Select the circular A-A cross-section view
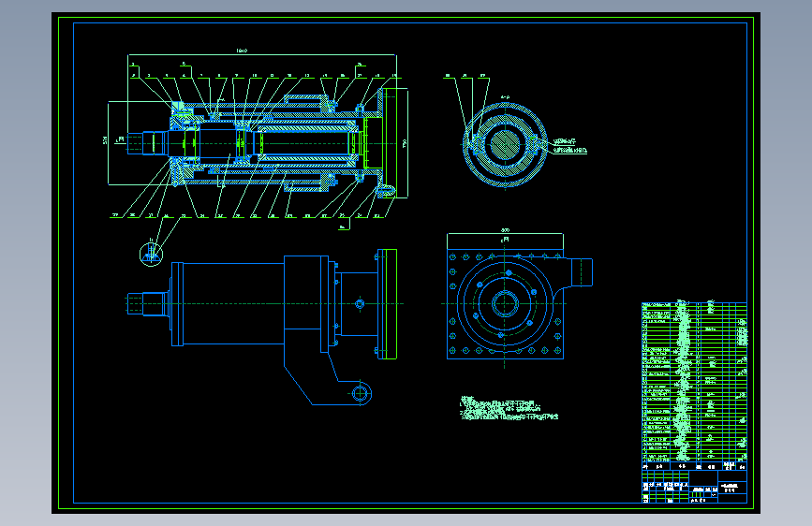This screenshot has height=526, width=812. point(505,145)
